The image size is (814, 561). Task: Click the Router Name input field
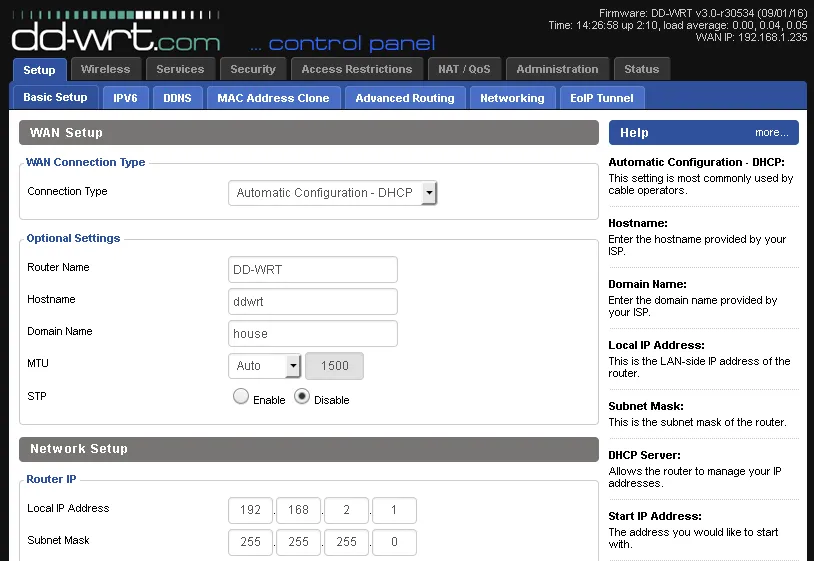click(313, 270)
